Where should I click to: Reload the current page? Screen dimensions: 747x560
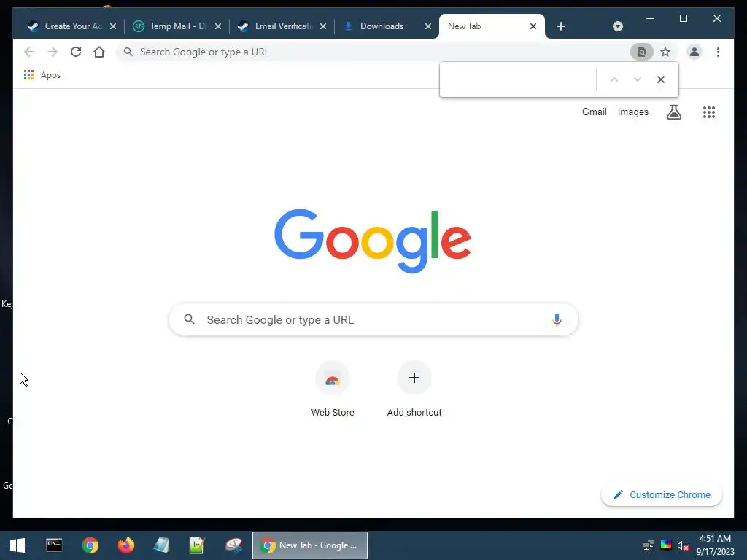(76, 52)
